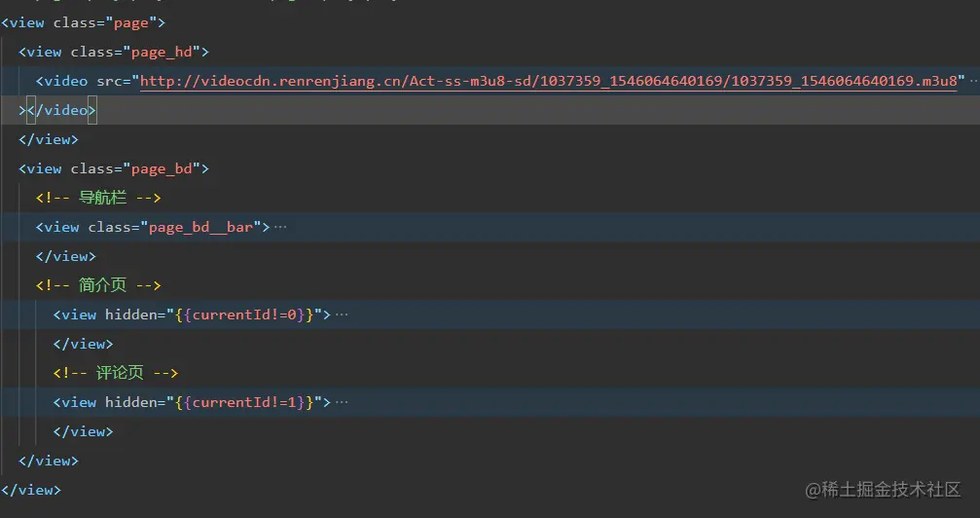Select the "page_bd__bar" class value
The height and width of the screenshot is (518, 980).
200,227
